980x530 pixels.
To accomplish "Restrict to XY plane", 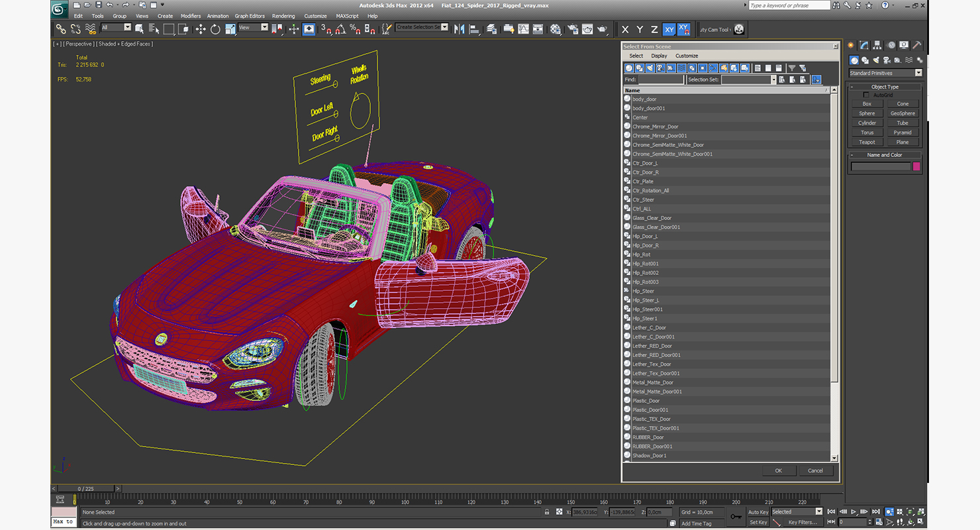I will click(x=669, y=29).
